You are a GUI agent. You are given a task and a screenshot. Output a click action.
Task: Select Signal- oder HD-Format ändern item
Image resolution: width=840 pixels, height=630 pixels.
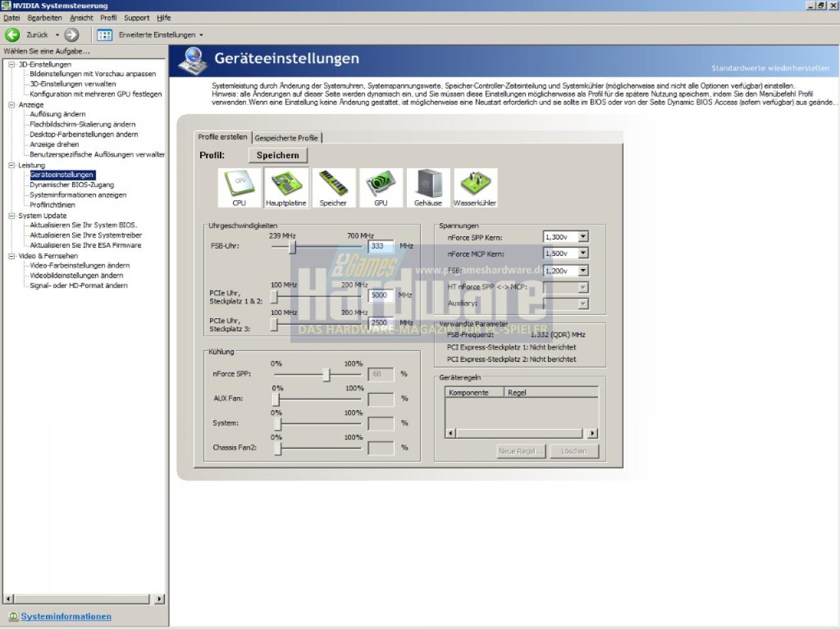[x=79, y=285]
